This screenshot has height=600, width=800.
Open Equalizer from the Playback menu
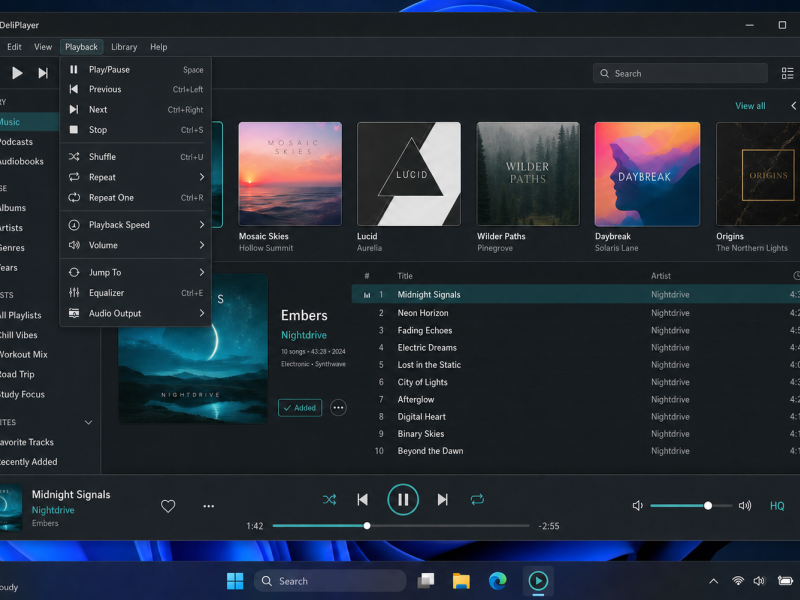(136, 293)
